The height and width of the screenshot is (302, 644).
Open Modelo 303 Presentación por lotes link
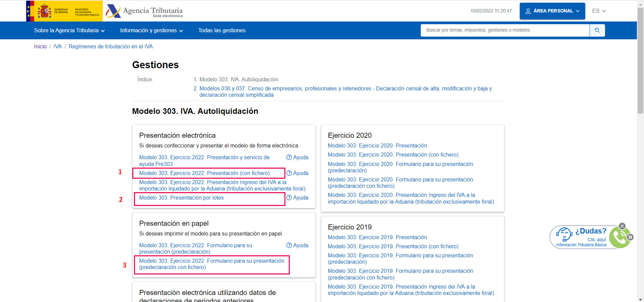coord(181,198)
